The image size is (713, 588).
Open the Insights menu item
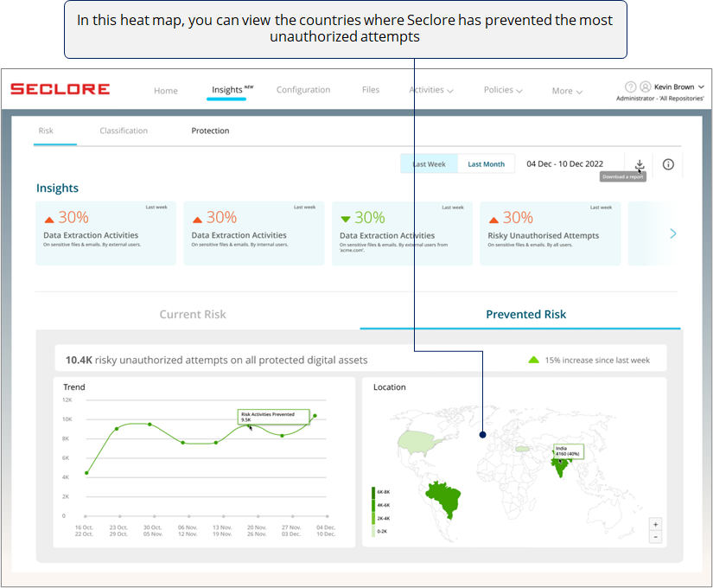click(227, 90)
